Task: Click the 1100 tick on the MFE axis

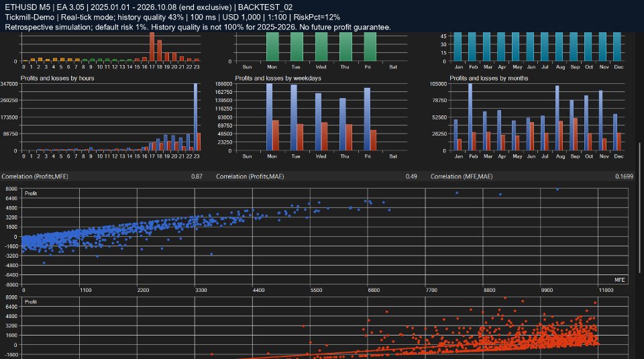Action: click(85, 290)
